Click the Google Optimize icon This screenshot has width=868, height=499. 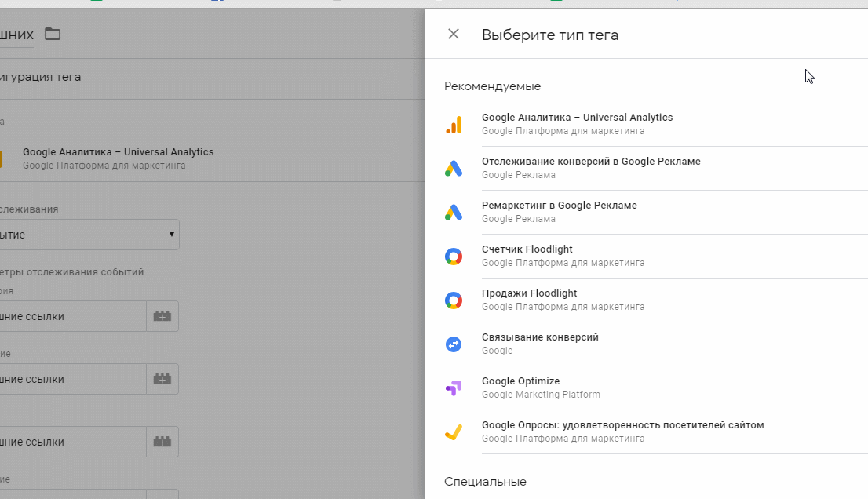454,388
